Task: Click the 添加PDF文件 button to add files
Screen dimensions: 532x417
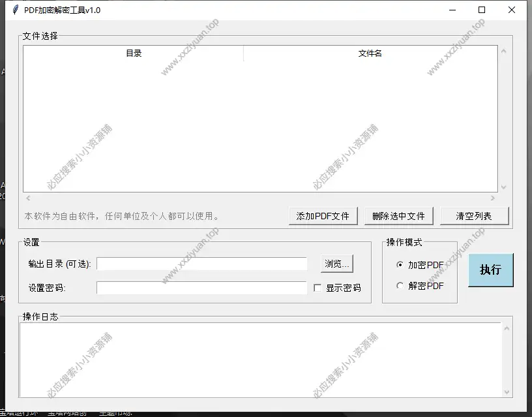Action: [x=323, y=215]
